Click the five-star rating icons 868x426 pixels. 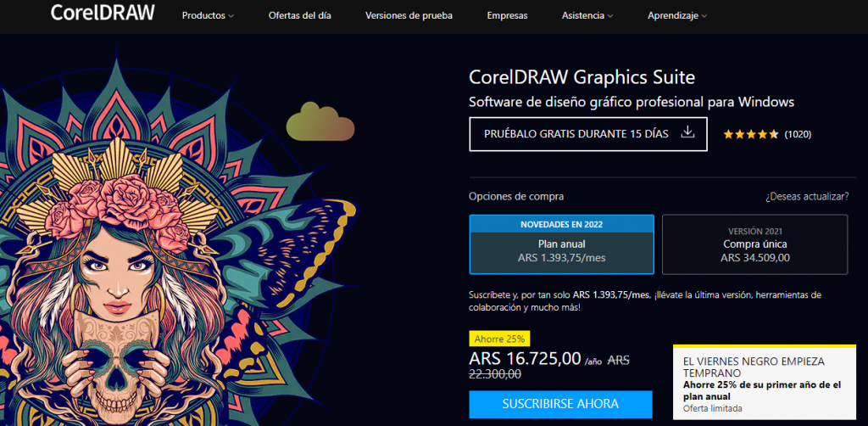coord(751,134)
